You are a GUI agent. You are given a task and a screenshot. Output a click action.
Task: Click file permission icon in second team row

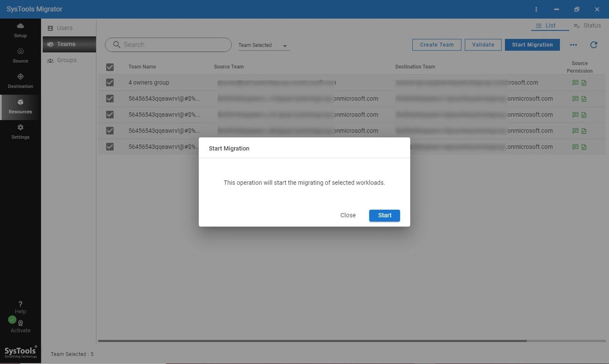584,99
